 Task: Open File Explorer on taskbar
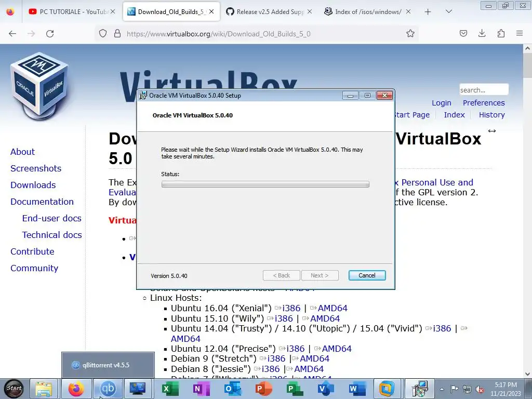[44, 389]
